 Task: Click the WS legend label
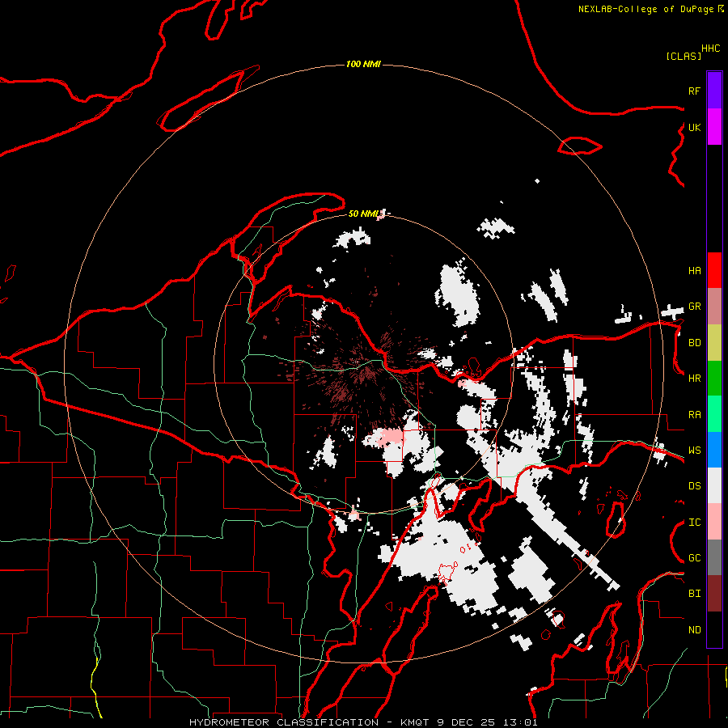pyautogui.click(x=694, y=450)
